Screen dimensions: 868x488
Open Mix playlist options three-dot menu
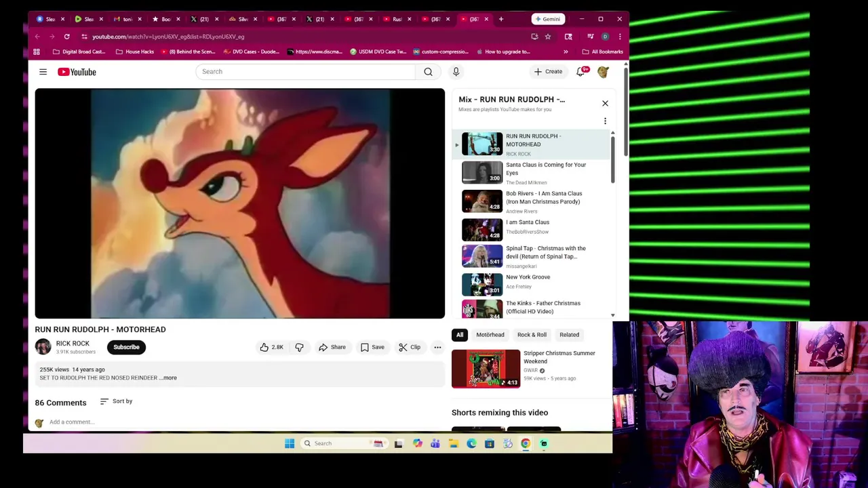(x=605, y=121)
